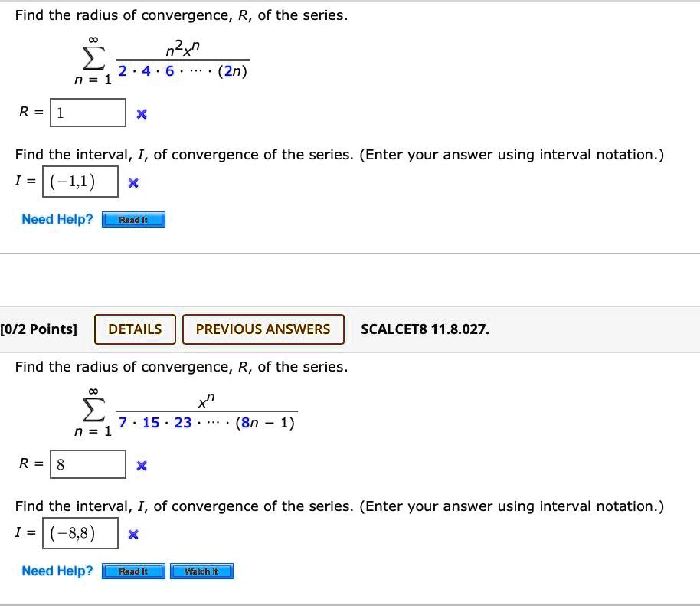
Task: Click the DETAILS button
Action: (135, 329)
